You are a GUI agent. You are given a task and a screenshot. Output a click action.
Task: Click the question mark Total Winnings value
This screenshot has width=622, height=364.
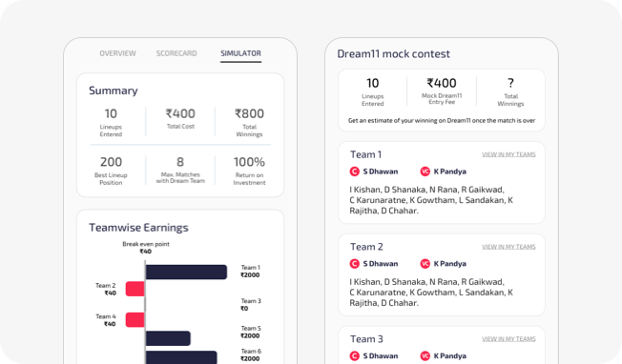510,83
